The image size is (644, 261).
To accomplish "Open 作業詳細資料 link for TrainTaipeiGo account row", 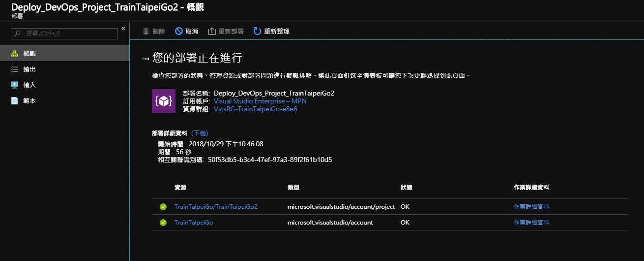I will pyautogui.click(x=531, y=223).
